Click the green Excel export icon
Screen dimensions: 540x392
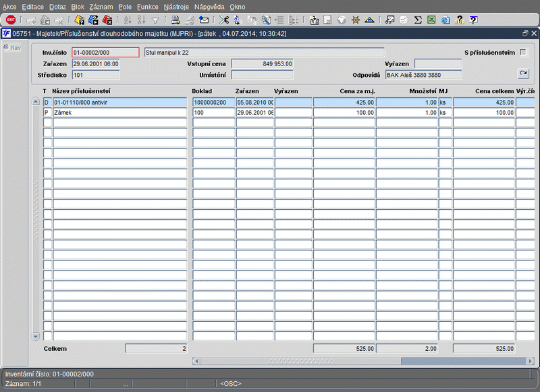click(x=431, y=20)
